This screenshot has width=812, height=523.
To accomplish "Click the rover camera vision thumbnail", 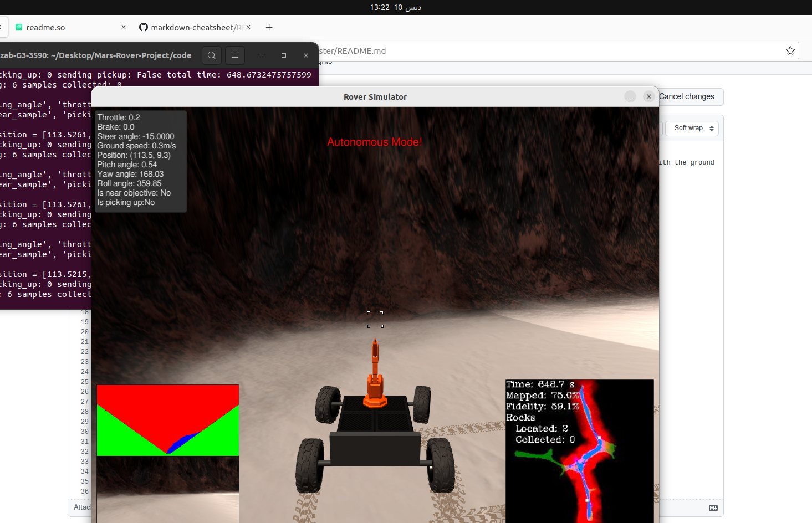I will (168, 421).
